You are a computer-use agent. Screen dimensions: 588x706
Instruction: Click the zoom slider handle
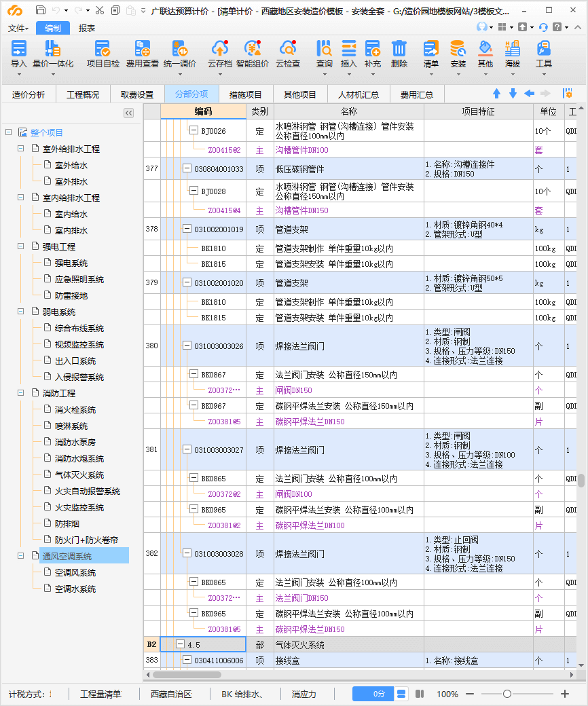click(507, 694)
